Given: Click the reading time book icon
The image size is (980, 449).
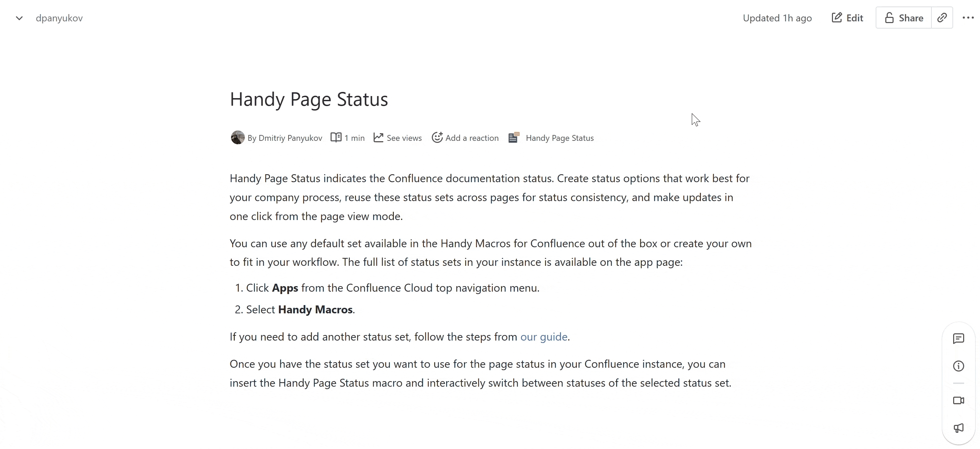Looking at the screenshot, I should tap(336, 137).
